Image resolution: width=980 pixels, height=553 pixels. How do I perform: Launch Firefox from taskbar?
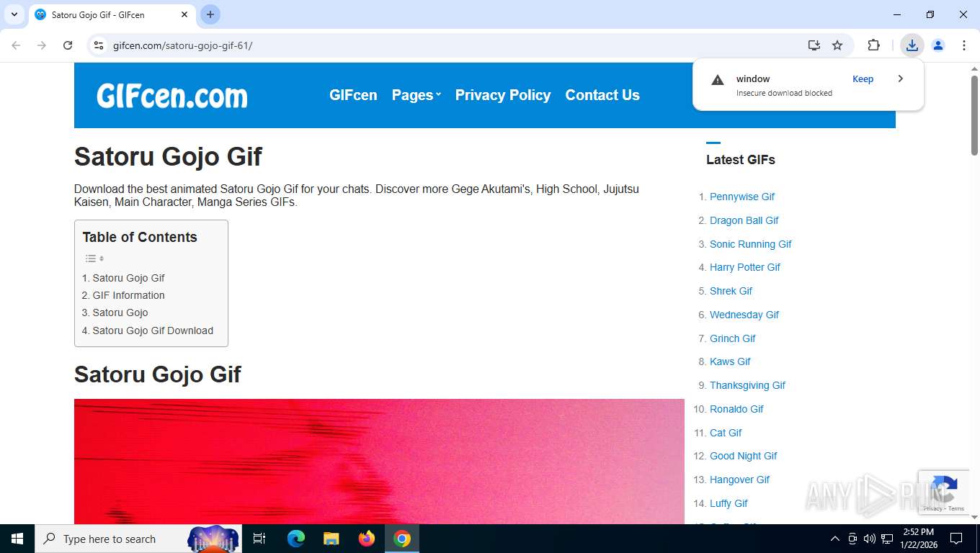[367, 539]
